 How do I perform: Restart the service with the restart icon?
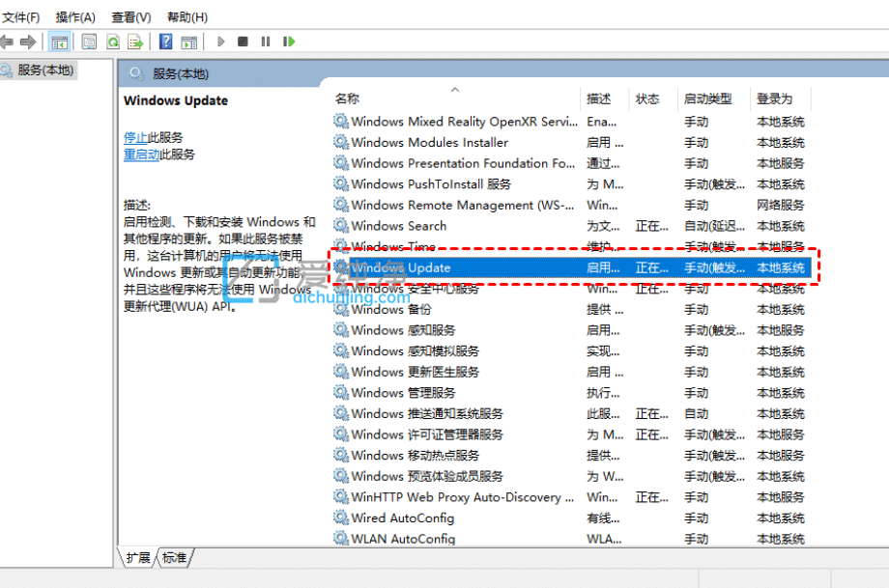coord(286,41)
